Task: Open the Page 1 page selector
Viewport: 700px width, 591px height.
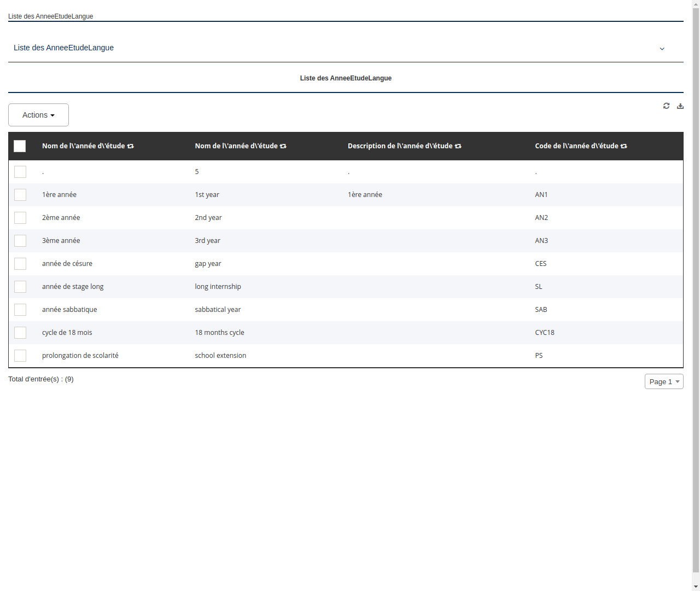Action: click(663, 381)
